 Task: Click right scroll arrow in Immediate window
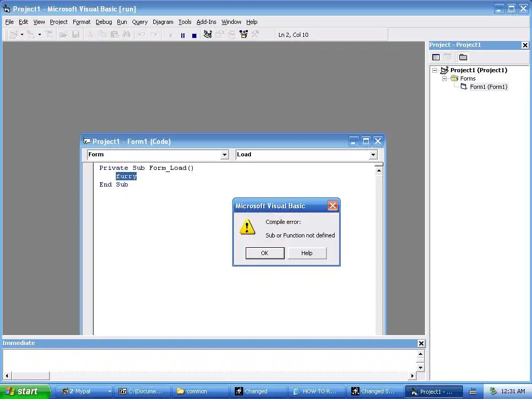click(x=412, y=376)
